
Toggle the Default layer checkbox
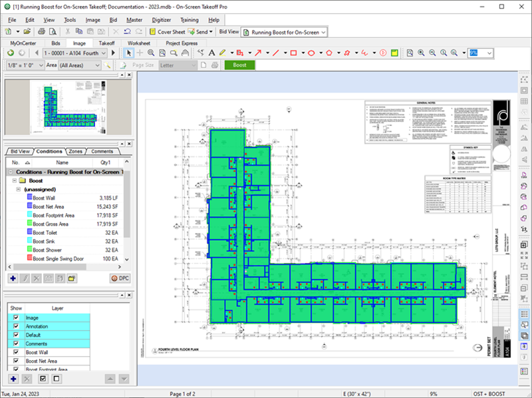(16, 335)
